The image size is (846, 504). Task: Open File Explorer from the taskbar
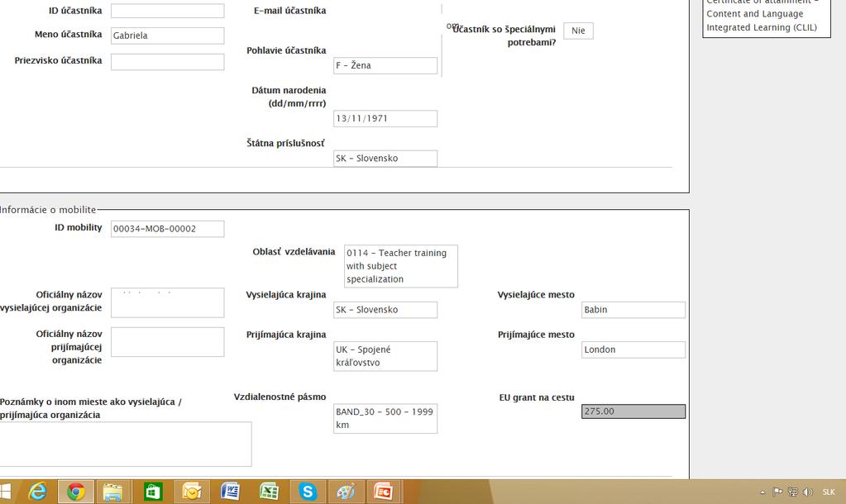coord(113,492)
